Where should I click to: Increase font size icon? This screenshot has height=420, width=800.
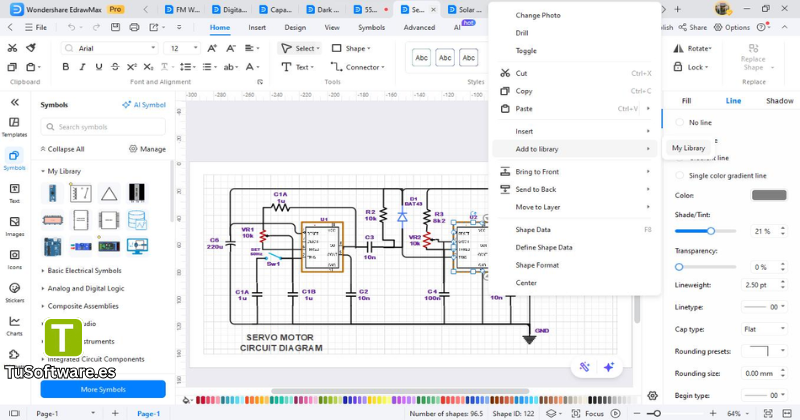pyautogui.click(x=212, y=48)
